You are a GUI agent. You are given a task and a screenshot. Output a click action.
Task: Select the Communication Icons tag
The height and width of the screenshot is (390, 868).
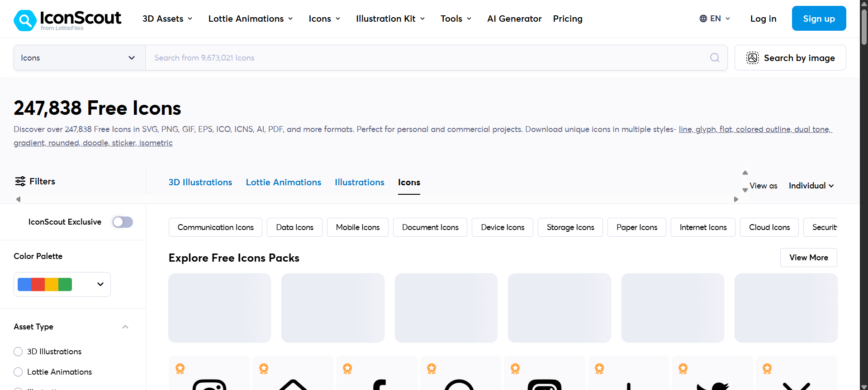coord(215,227)
